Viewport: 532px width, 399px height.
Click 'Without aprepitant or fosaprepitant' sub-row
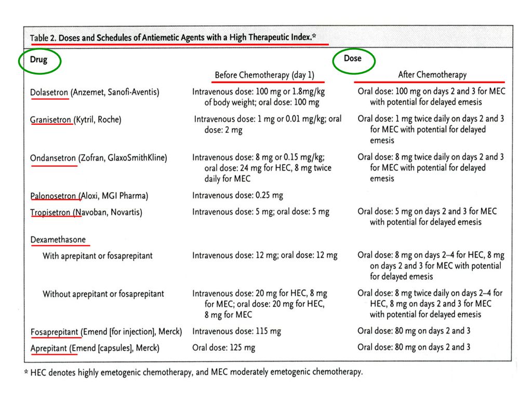[x=103, y=294]
